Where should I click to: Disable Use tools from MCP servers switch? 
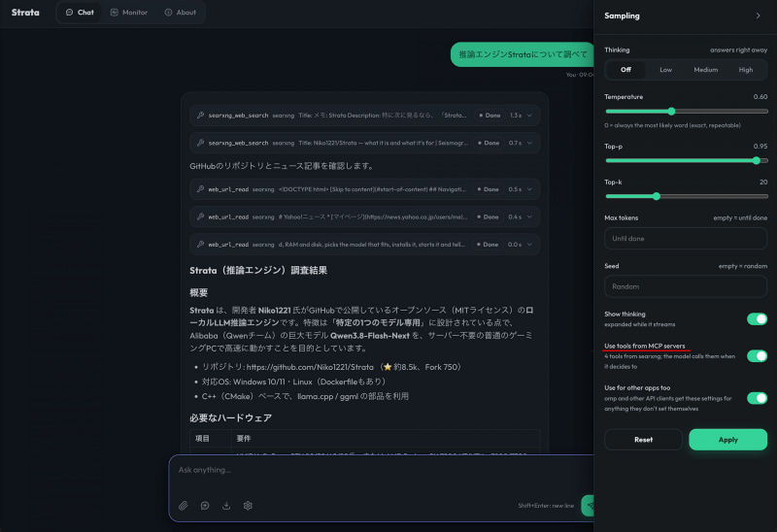pos(757,356)
